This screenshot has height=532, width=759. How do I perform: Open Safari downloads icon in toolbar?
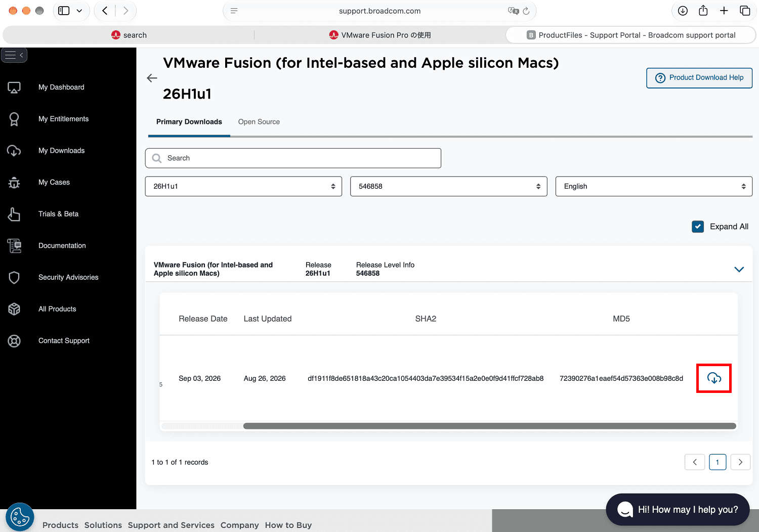click(x=683, y=11)
